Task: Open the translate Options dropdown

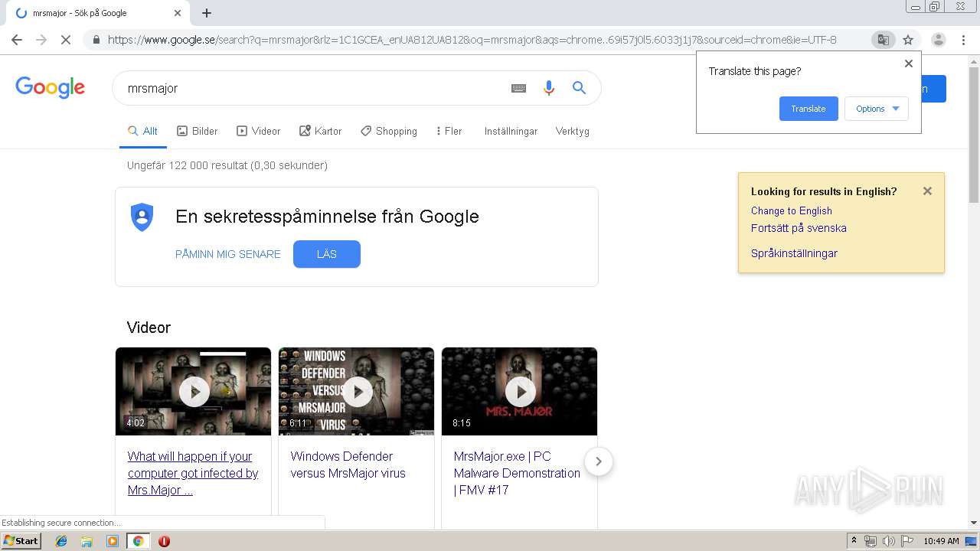Action: (x=877, y=109)
